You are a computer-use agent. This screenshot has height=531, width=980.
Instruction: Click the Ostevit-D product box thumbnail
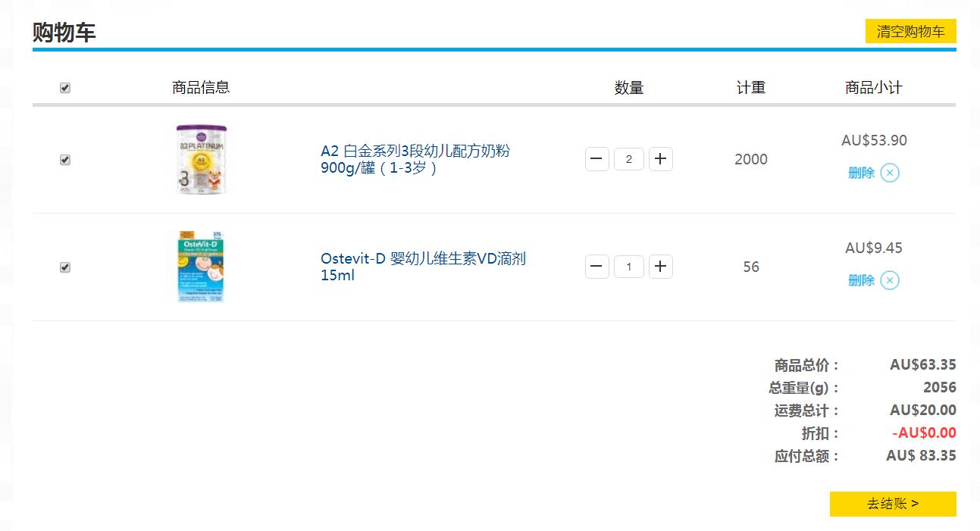pyautogui.click(x=201, y=267)
